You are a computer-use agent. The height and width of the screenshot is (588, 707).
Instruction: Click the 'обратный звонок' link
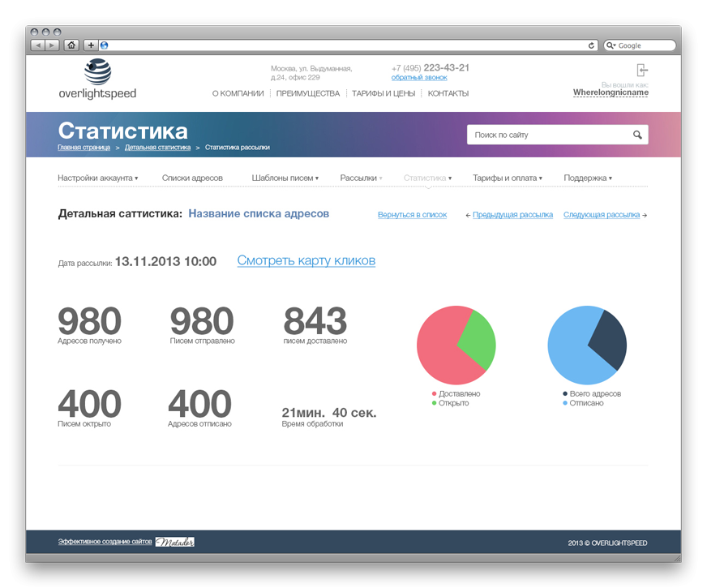click(x=419, y=78)
